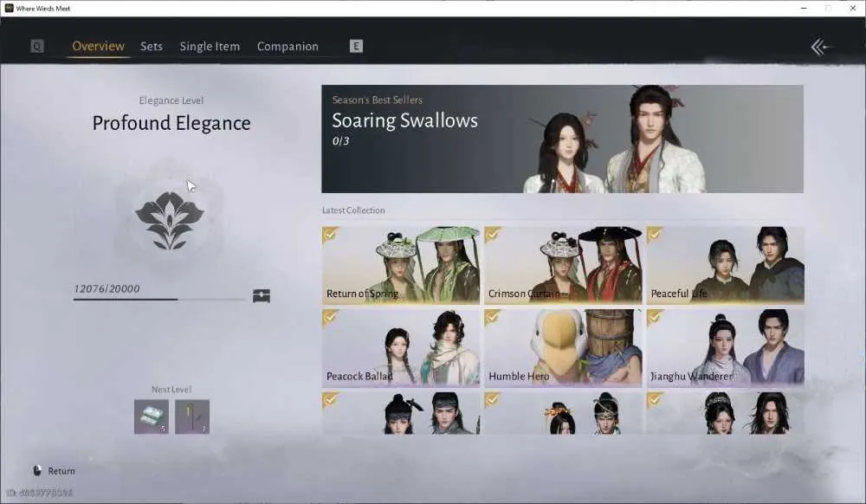The width and height of the screenshot is (866, 504).
Task: Minimize the Where Winds Meet window
Action: pyautogui.click(x=804, y=9)
